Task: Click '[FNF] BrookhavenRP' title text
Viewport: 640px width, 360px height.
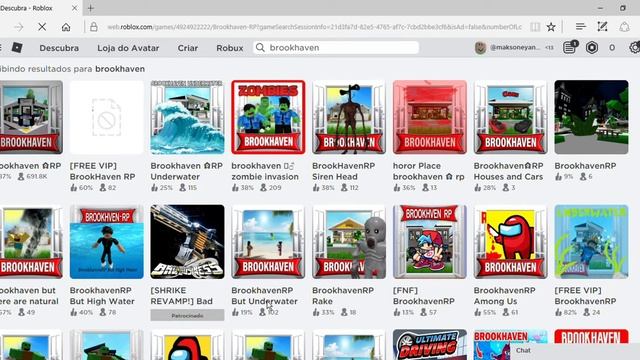Action: 424,296
